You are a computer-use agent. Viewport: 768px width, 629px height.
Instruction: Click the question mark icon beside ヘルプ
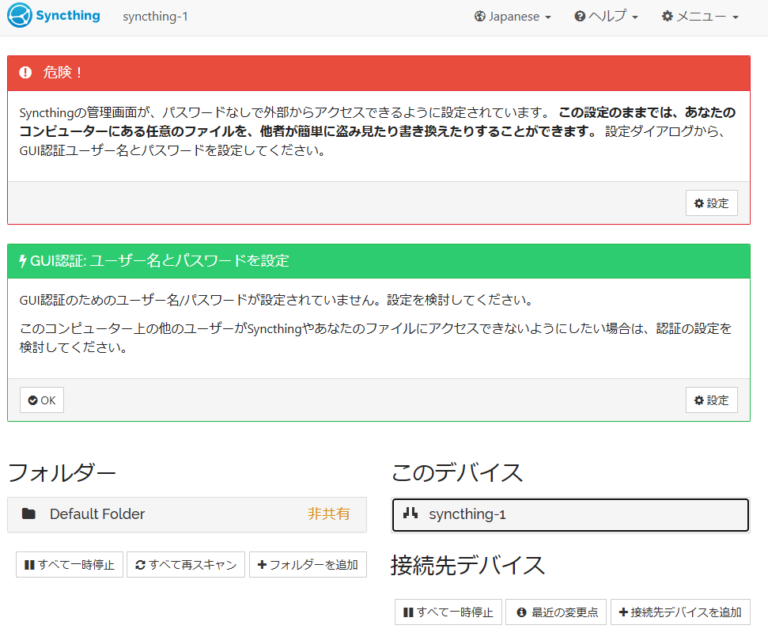click(x=580, y=17)
